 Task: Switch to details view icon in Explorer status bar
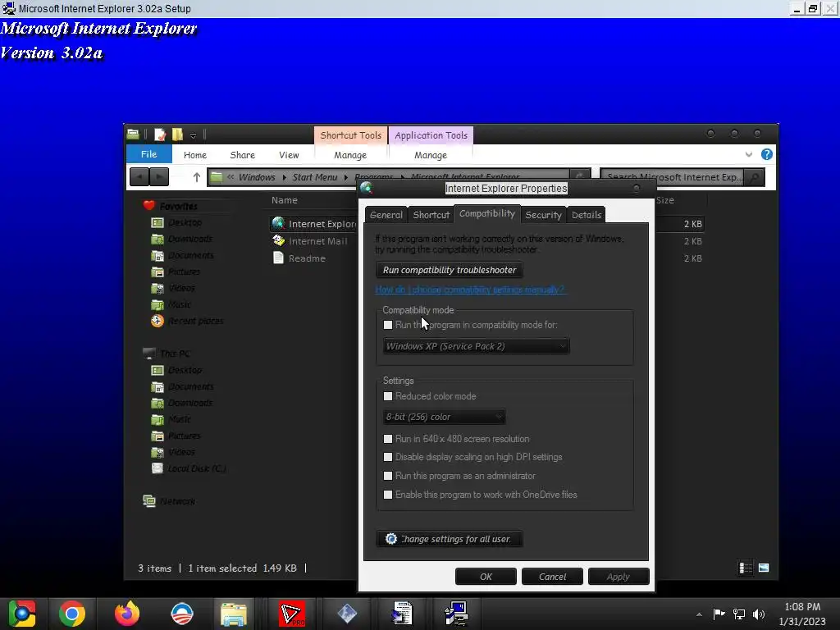tap(745, 568)
